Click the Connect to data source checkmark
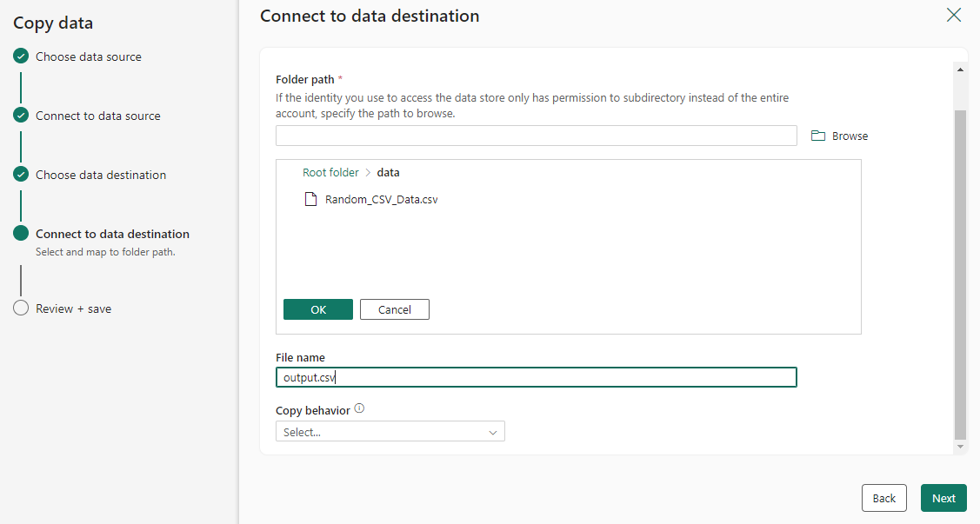 point(21,116)
